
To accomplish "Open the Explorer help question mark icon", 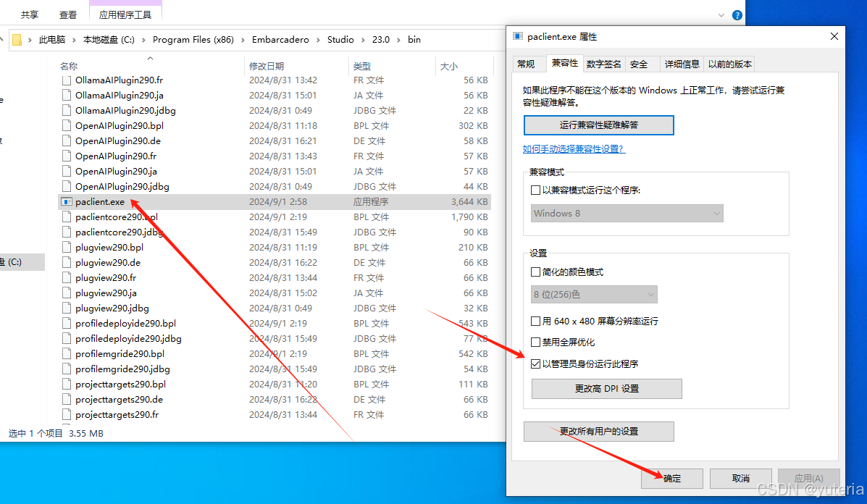I will tap(737, 15).
